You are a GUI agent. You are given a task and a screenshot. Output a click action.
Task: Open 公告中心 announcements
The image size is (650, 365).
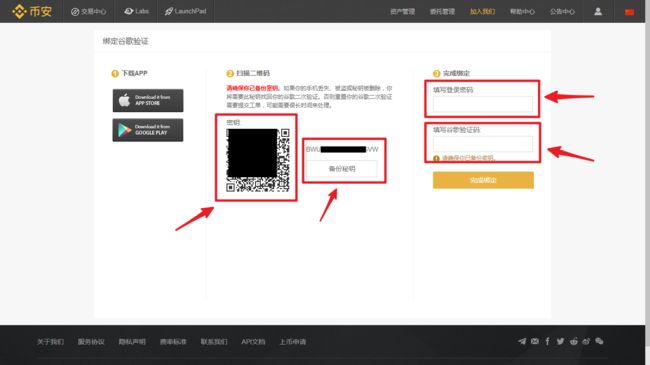(x=562, y=12)
